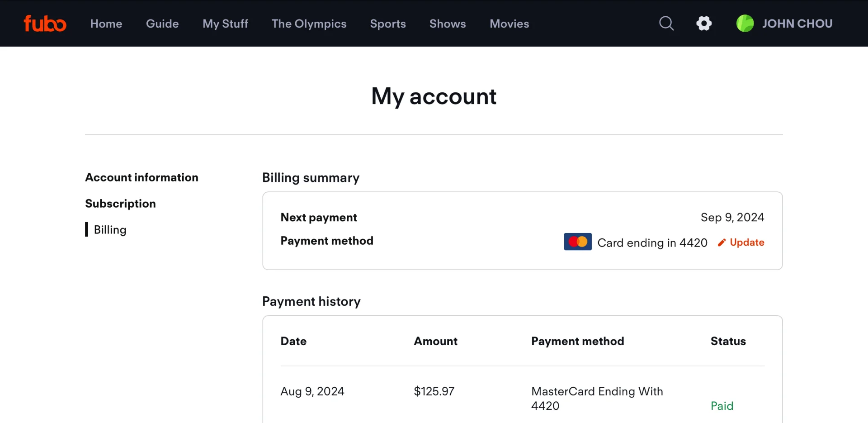
Task: Open the JOHN CHOU profile menu
Action: pyautogui.click(x=797, y=24)
